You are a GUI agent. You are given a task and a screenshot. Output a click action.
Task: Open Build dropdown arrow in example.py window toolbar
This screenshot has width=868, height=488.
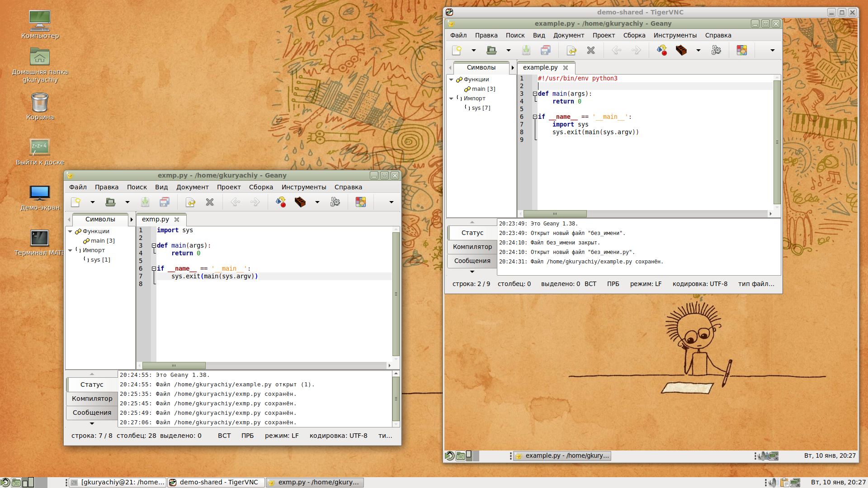coord(698,50)
